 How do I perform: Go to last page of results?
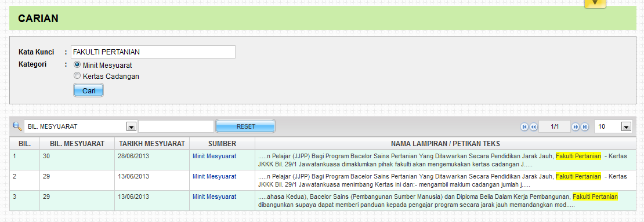(585, 127)
